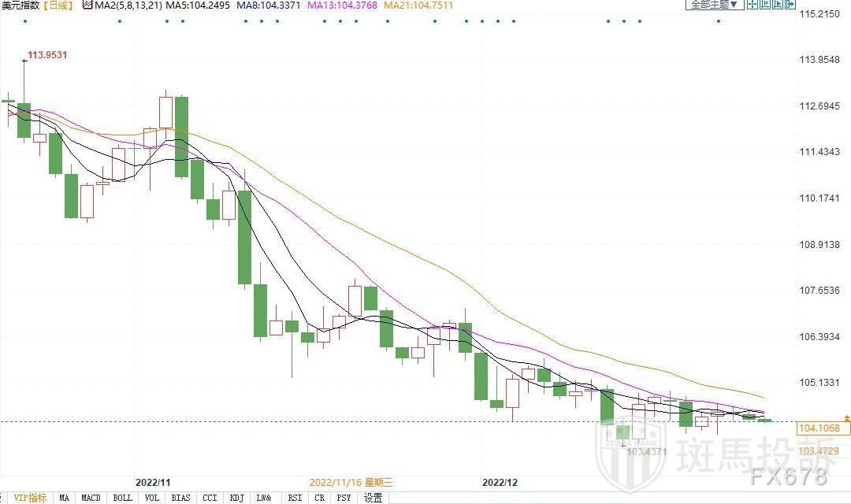The height and width of the screenshot is (504, 851).
Task: Click the export arrow icon
Action: pyautogui.click(x=790, y=4)
